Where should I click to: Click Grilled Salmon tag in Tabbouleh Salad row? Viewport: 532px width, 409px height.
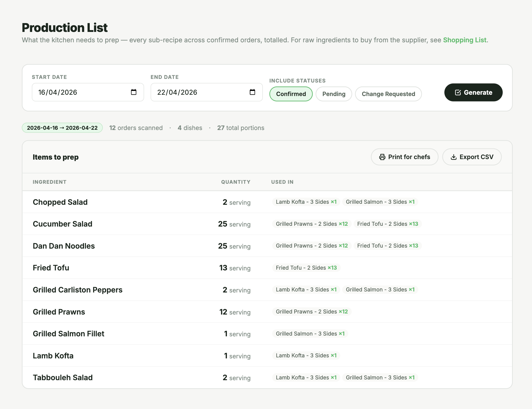click(380, 378)
